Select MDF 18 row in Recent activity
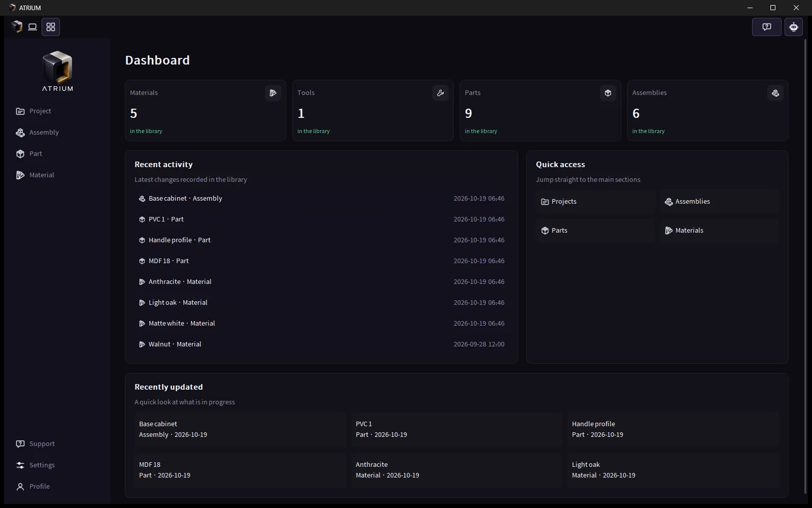Image resolution: width=812 pixels, height=508 pixels. (321, 261)
